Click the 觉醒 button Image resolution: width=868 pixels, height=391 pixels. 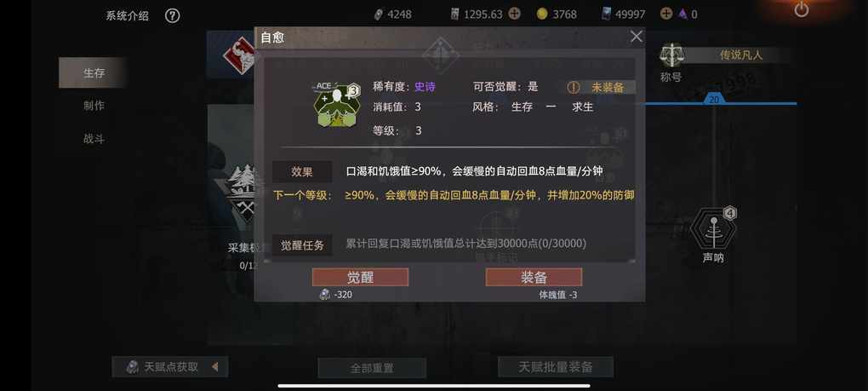pyautogui.click(x=360, y=277)
